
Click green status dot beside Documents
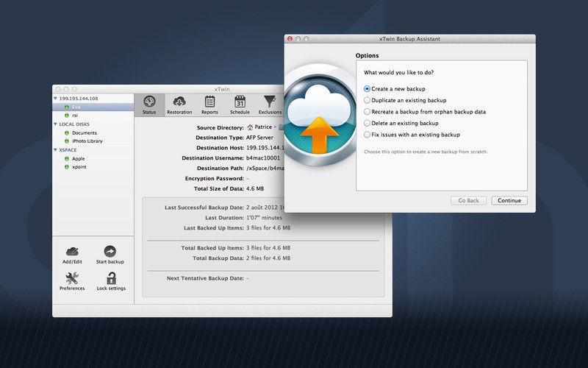point(67,133)
